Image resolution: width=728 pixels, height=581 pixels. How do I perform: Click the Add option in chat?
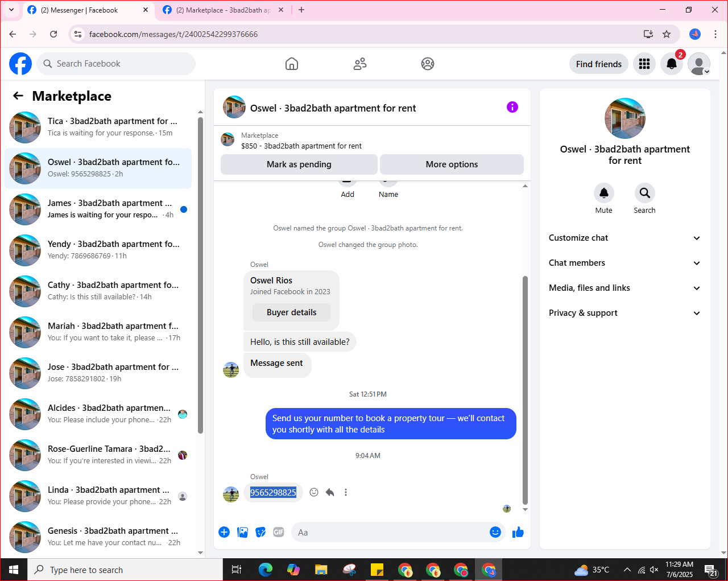click(x=348, y=194)
